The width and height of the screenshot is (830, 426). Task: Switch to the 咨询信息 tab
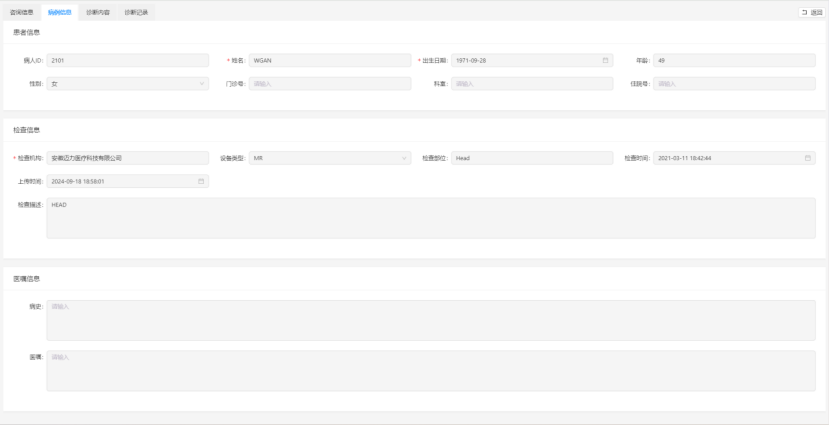pos(21,12)
